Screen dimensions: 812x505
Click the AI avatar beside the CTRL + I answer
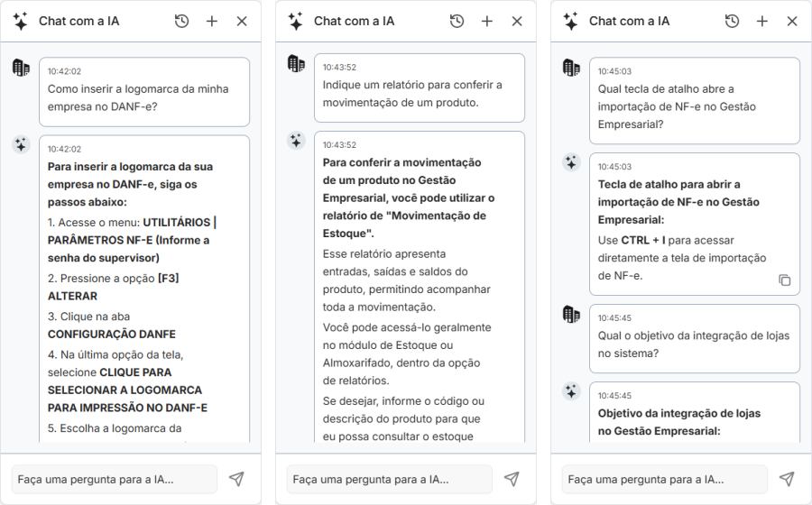coord(571,162)
